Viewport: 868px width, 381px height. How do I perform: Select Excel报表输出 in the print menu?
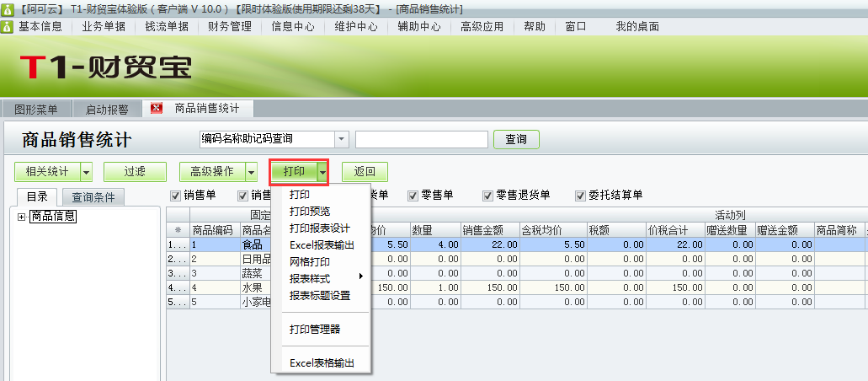(x=322, y=244)
